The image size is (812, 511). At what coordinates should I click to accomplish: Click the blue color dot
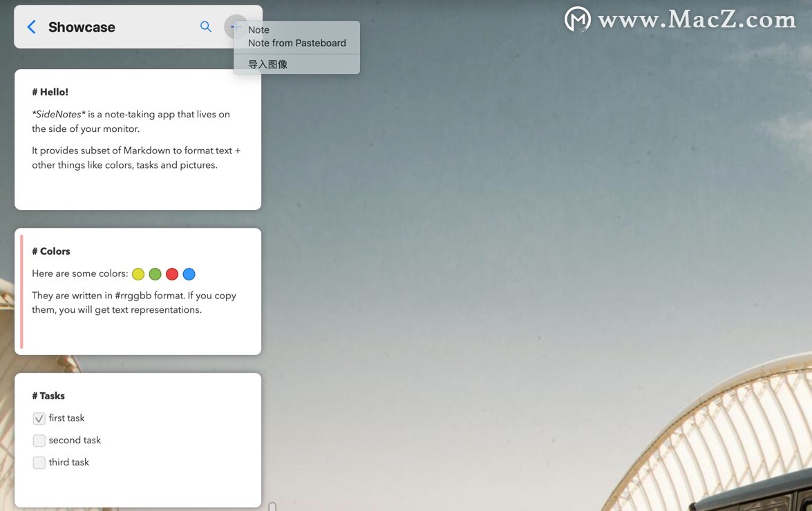189,274
